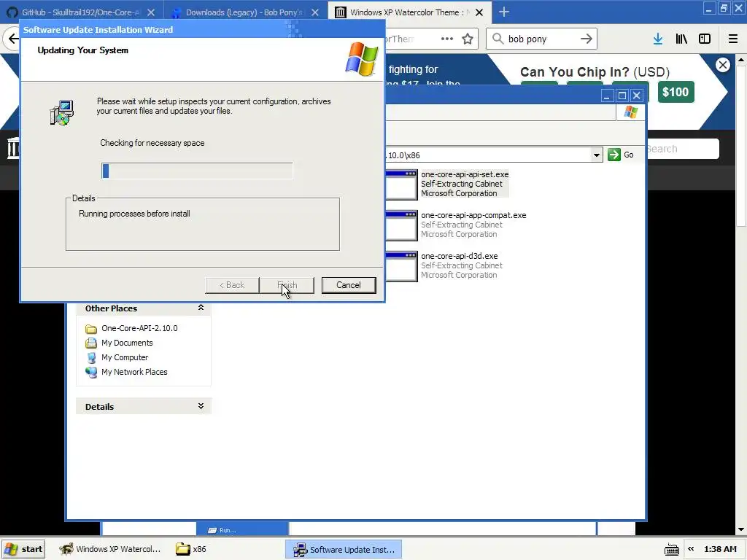The width and height of the screenshot is (747, 560).
Task: Open the Library icon in Firefox toolbar
Action: point(681,39)
